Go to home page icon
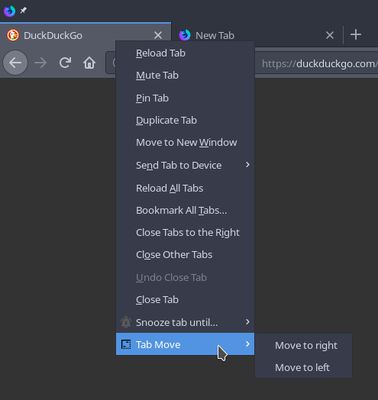The width and height of the screenshot is (378, 400). tap(89, 63)
